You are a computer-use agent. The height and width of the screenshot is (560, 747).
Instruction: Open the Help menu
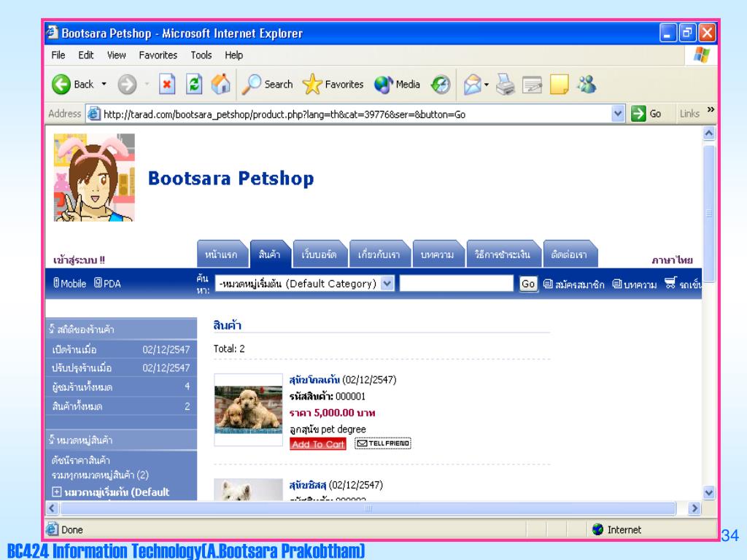(234, 55)
